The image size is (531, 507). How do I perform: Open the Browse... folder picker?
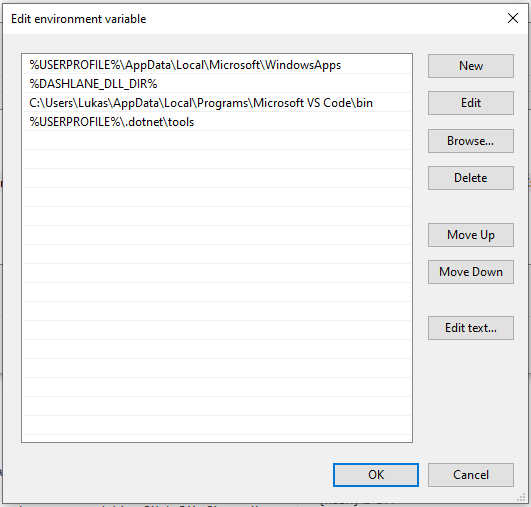(x=471, y=141)
